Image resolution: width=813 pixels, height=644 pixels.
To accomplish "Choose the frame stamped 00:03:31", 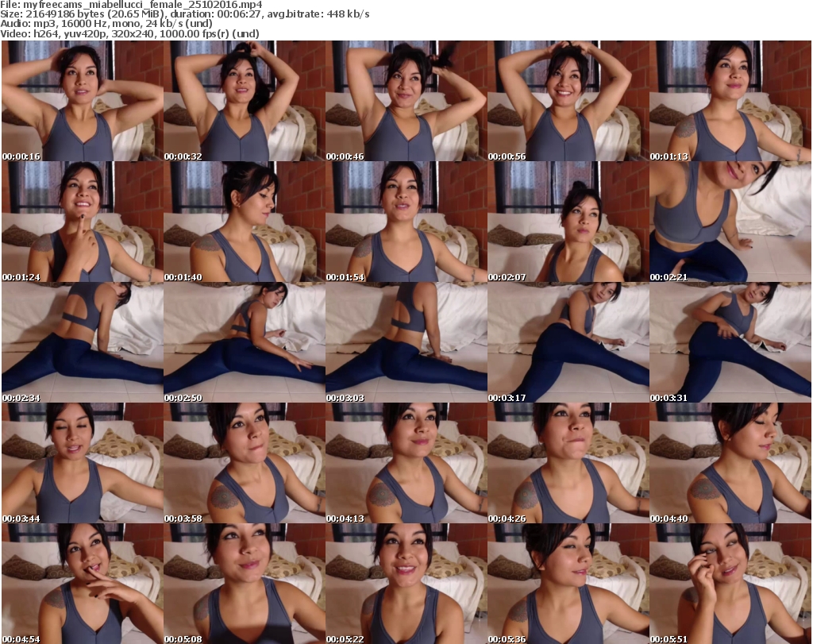I will click(730, 343).
